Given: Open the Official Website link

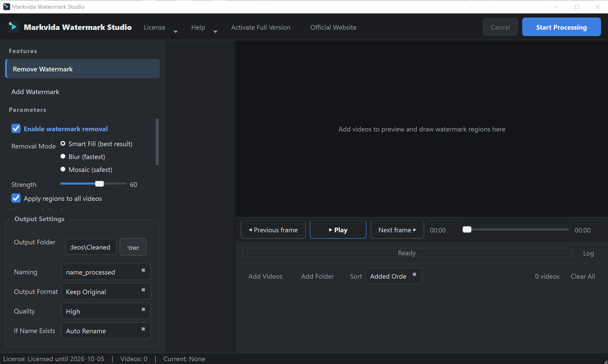Looking at the screenshot, I should point(333,27).
